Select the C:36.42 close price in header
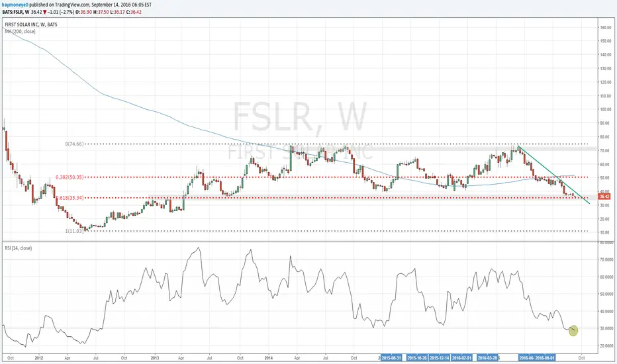 click(134, 12)
